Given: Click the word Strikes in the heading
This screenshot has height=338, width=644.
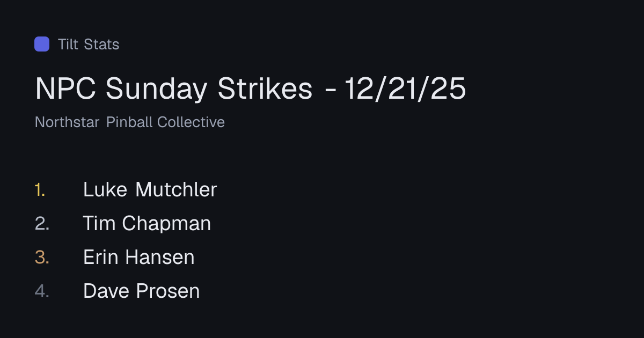Looking at the screenshot, I should (x=265, y=89).
